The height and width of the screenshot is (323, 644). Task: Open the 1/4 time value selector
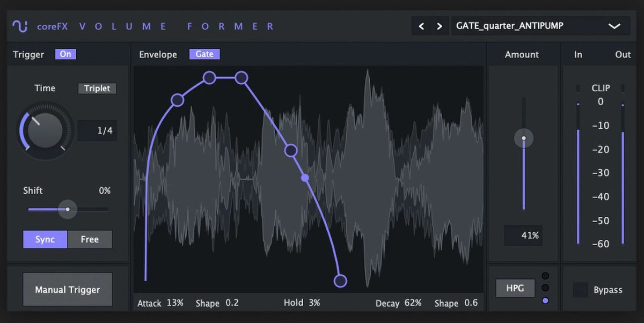(97, 130)
